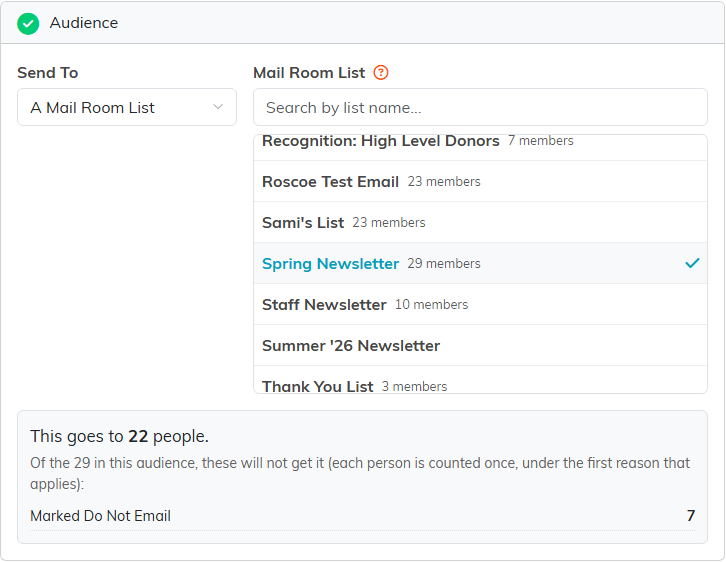Focus the Search by list name field

[480, 107]
